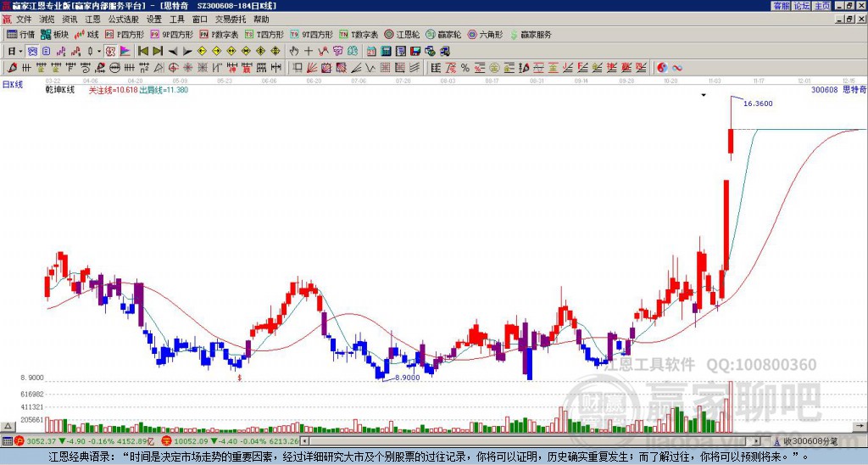Open the T四方形 tool

coord(264,34)
